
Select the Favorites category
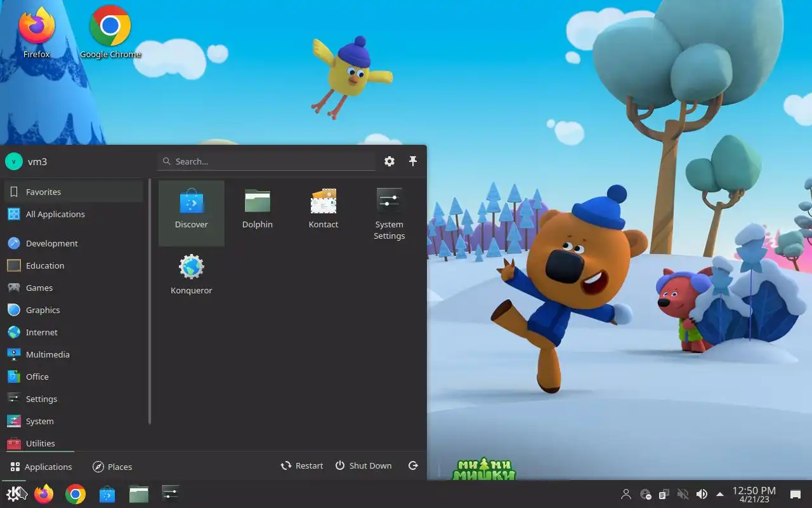(74, 192)
